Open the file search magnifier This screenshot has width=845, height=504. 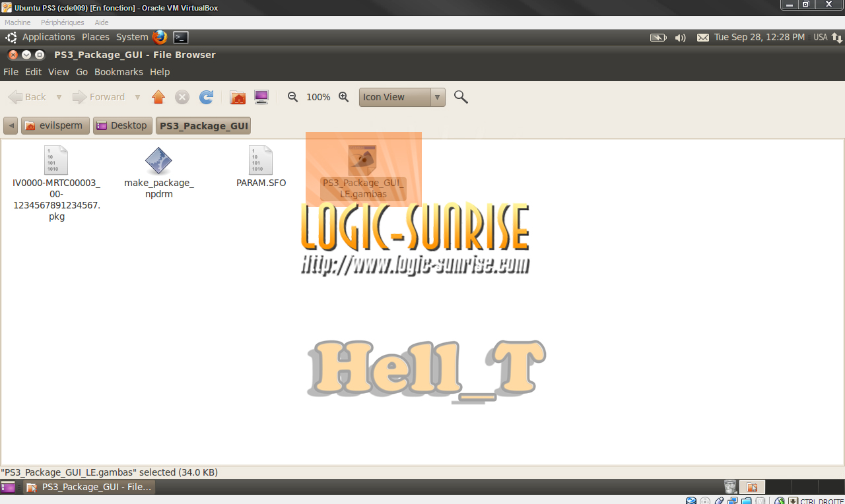click(461, 97)
